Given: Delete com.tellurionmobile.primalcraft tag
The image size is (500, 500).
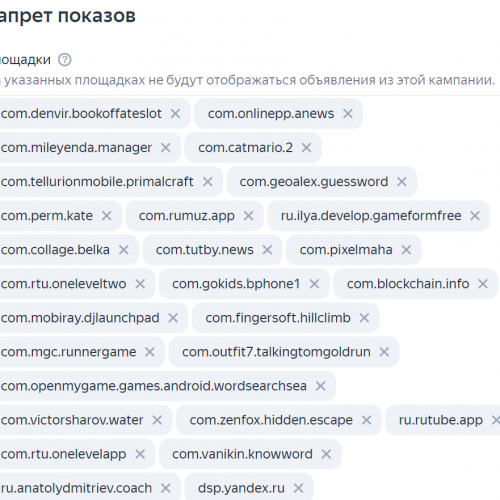Looking at the screenshot, I should coord(208,182).
